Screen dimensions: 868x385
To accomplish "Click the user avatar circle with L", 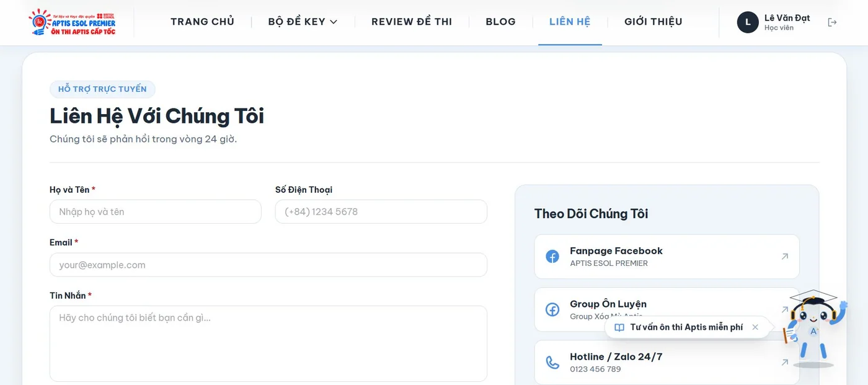I will click(748, 22).
